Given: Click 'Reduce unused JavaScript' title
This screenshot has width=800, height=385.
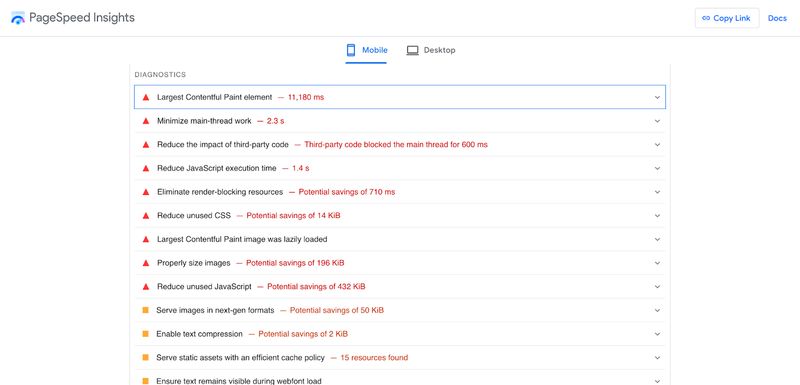Looking at the screenshot, I should coord(204,286).
